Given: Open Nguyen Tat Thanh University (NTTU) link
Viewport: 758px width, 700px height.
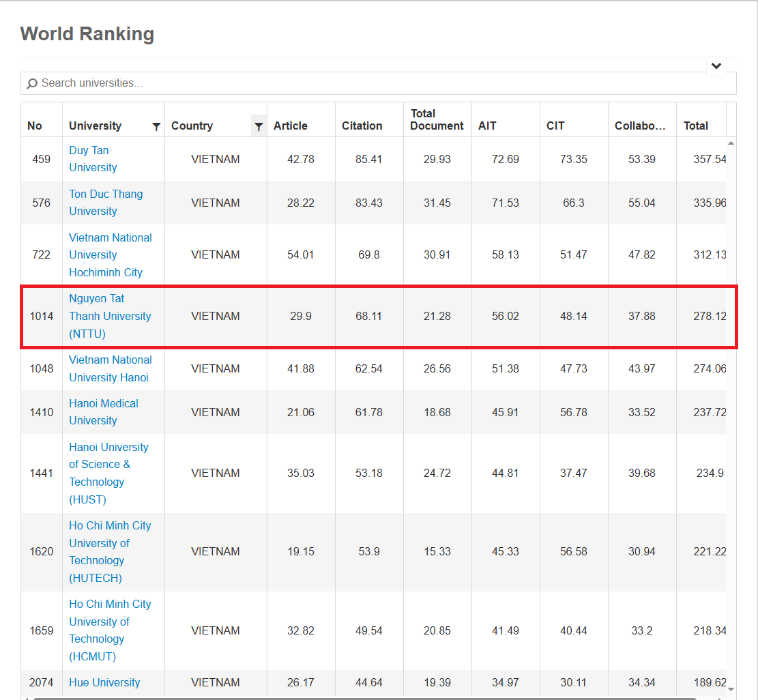Looking at the screenshot, I should click(x=110, y=316).
